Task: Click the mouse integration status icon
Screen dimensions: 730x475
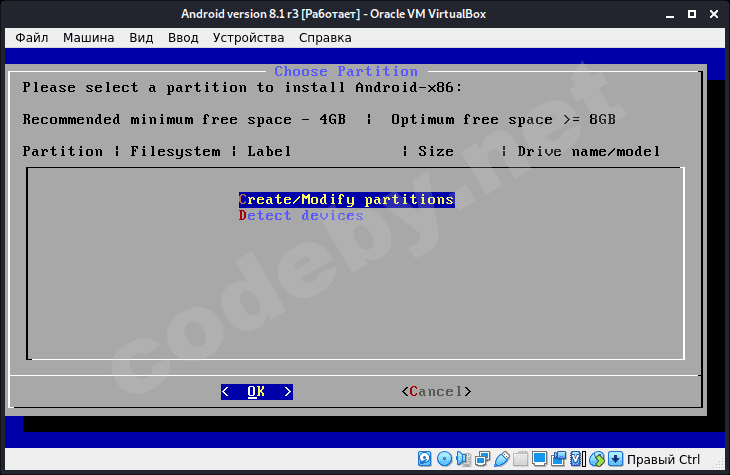Action: pos(597,459)
